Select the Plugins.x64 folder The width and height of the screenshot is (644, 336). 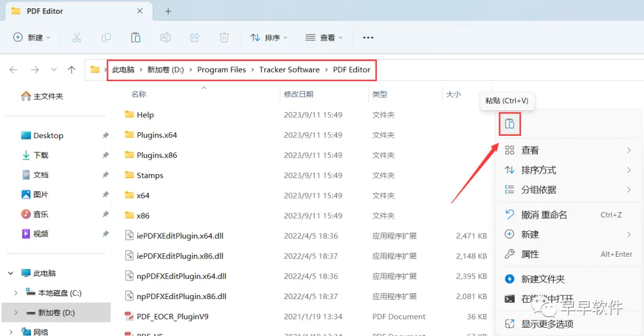(151, 135)
